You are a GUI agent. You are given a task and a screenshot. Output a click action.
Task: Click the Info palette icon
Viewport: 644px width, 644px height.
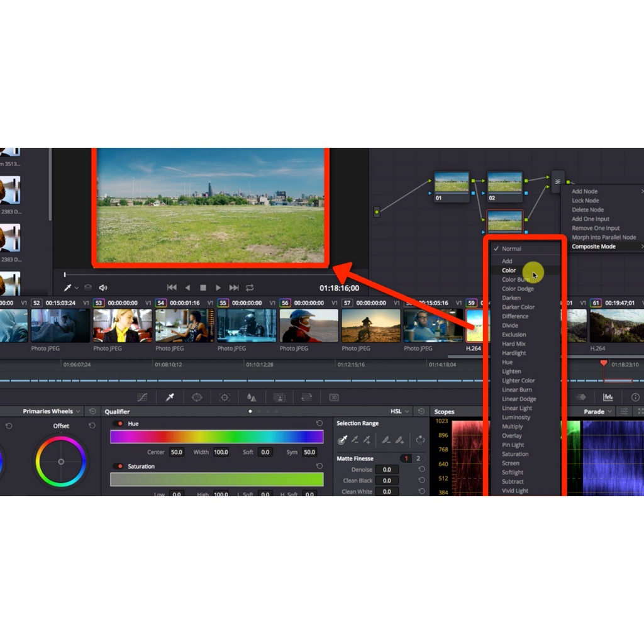(x=635, y=397)
